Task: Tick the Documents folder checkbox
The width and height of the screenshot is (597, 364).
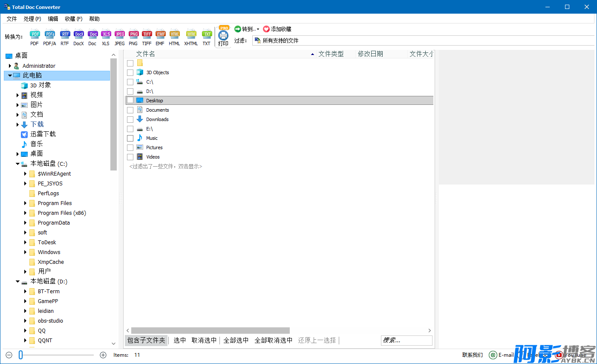Action: [x=130, y=110]
